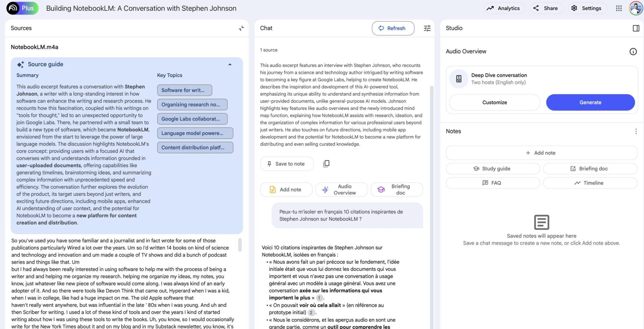Click the citation number 1 marker
Image resolution: width=644 pixels, height=329 pixels.
pyautogui.click(x=319, y=298)
